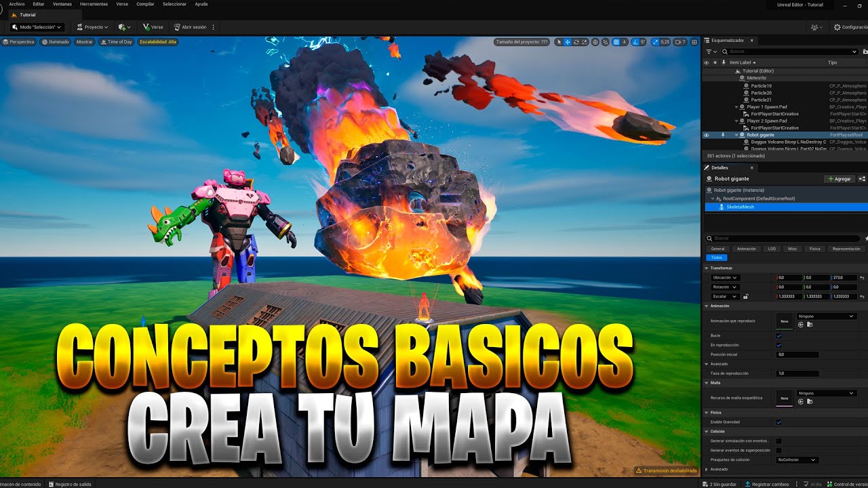Toggle visibility eye of Robot gigante
Viewport: 868px width, 488px height.
[706, 135]
